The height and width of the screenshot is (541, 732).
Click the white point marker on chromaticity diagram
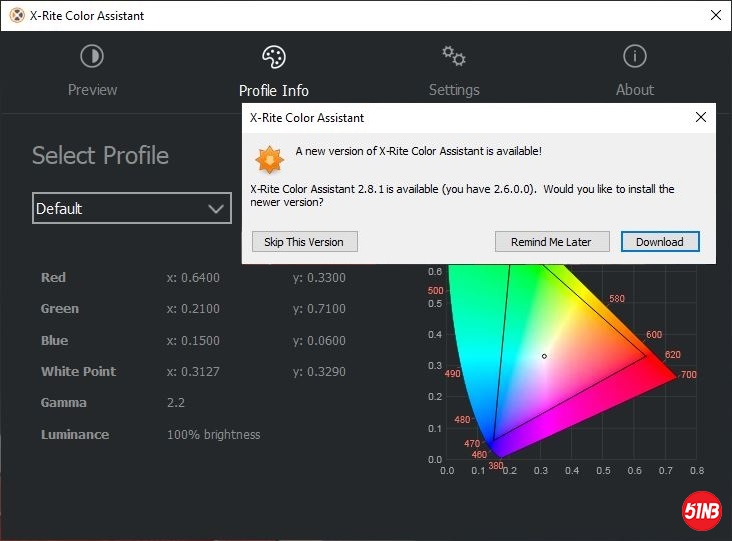coord(544,356)
